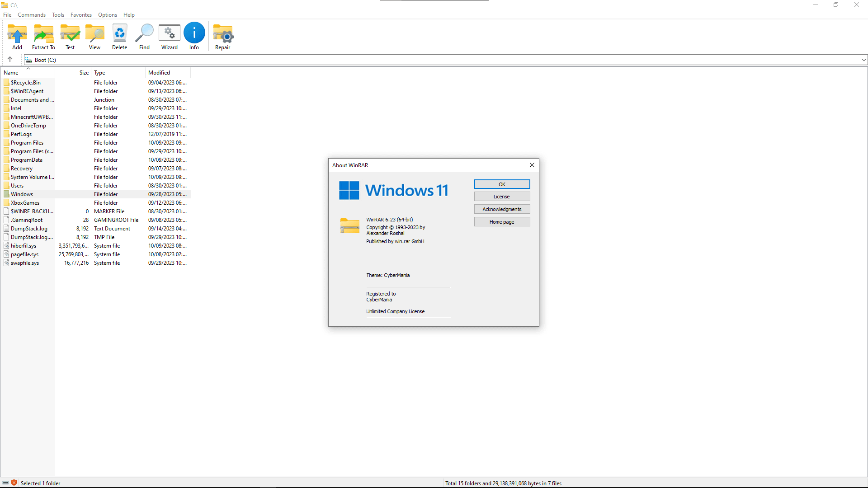The image size is (868, 488).
Task: Select the DumpStack.log file icon
Action: point(6,228)
